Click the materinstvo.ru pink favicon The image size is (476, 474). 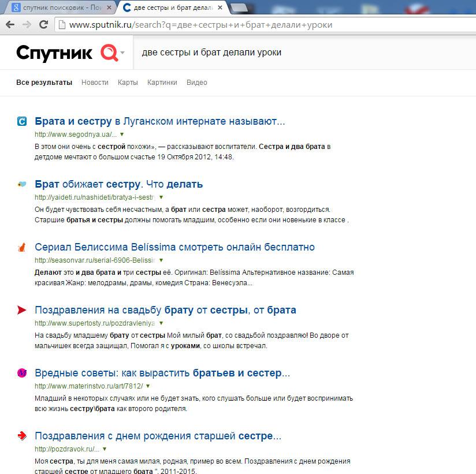click(22, 372)
